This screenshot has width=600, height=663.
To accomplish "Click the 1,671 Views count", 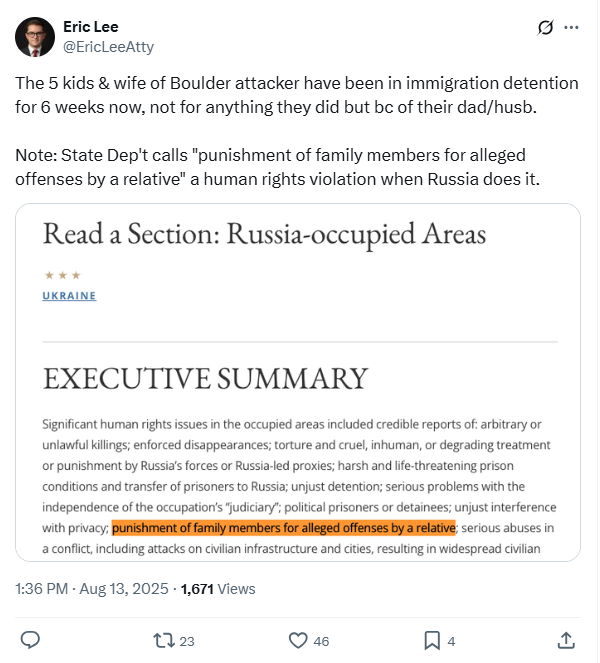I will click(x=218, y=589).
